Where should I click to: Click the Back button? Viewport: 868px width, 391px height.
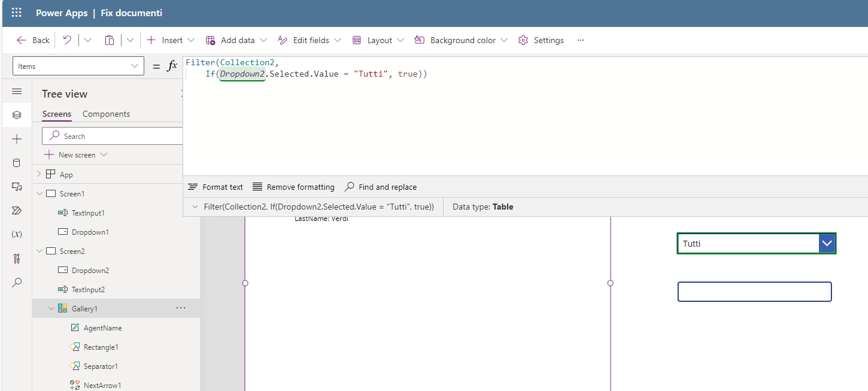32,40
